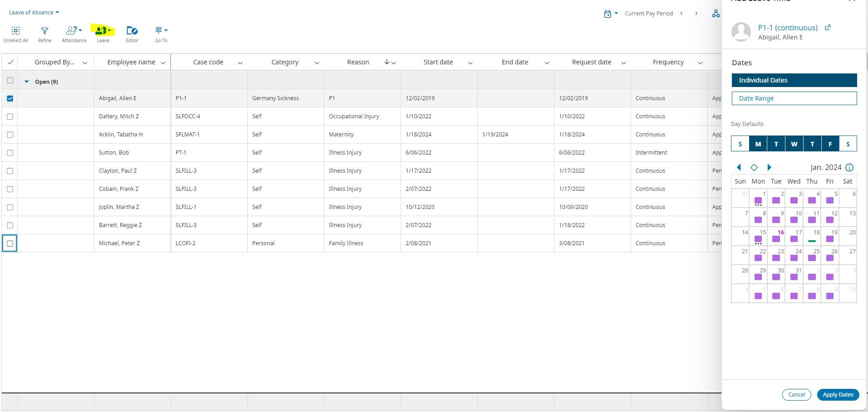Uncheck the Abigail, Allen E row checkbox
This screenshot has height=412, width=868.
click(10, 98)
